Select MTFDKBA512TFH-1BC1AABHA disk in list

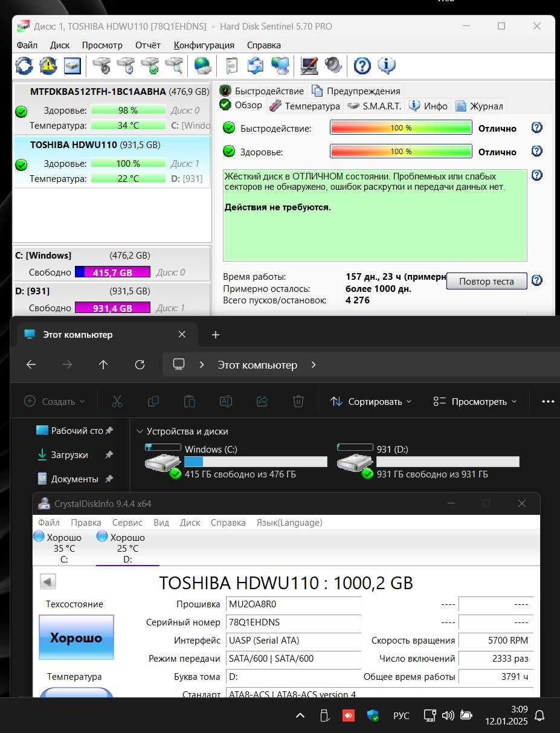(x=112, y=109)
